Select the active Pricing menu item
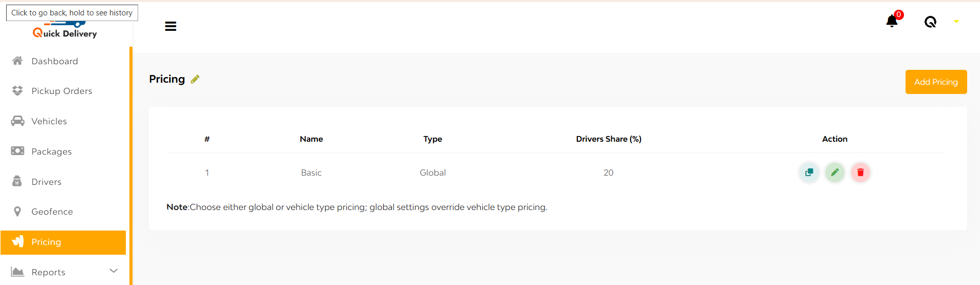The image size is (980, 285). click(63, 242)
